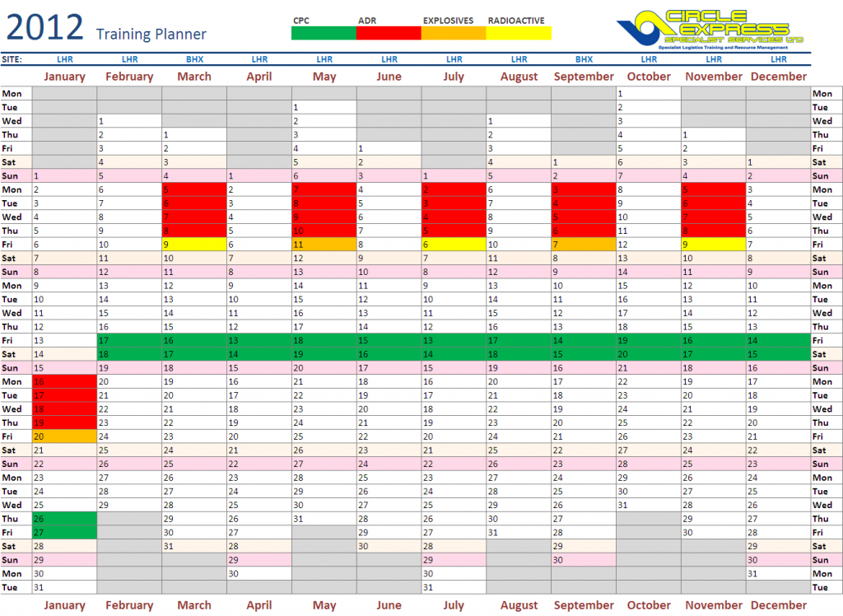This screenshot has width=843, height=616.
Task: Select the red ADR legend swatch
Action: pyautogui.click(x=389, y=33)
